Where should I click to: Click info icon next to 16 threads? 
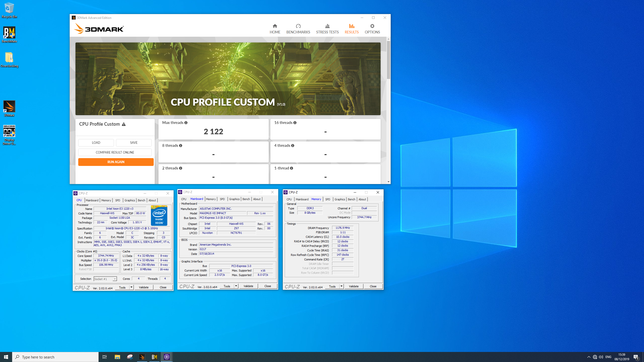pos(295,123)
